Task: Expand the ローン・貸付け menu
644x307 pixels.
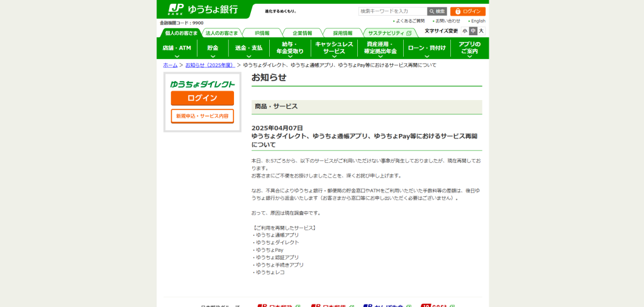Action: click(x=426, y=48)
